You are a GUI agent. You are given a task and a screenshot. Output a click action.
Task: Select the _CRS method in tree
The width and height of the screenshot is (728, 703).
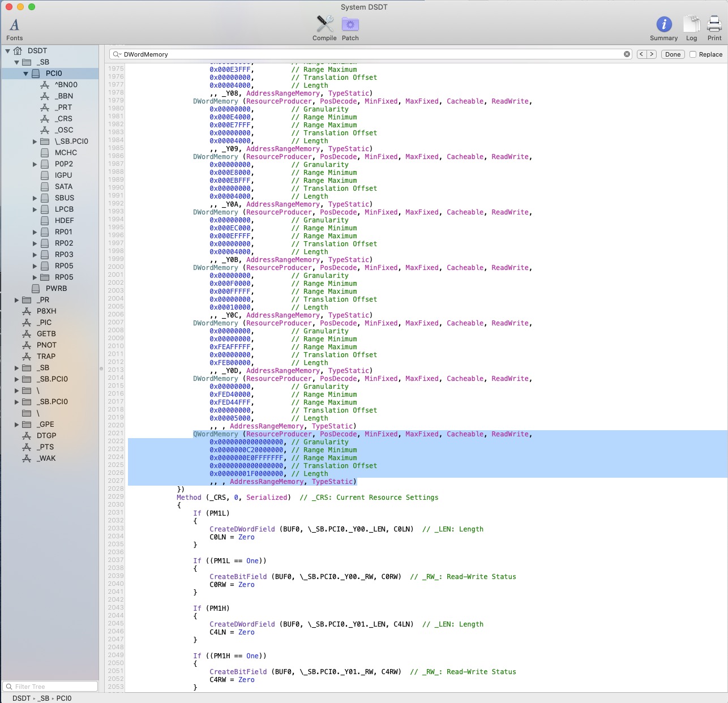click(63, 119)
